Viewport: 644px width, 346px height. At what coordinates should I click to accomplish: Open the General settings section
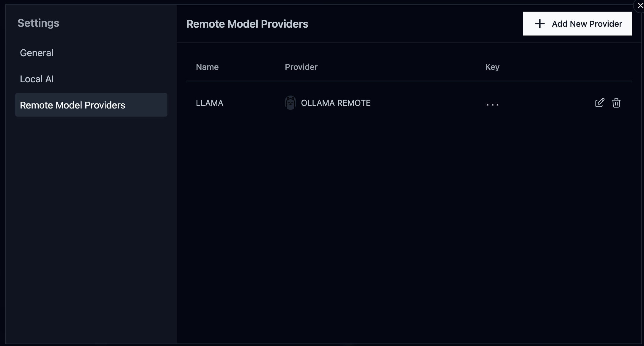(37, 53)
